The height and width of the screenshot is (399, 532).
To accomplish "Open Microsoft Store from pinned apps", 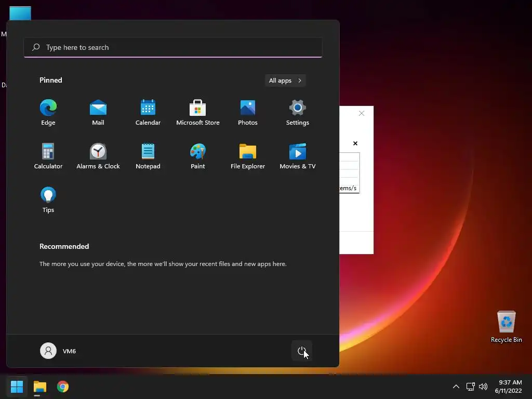I will pos(198,113).
